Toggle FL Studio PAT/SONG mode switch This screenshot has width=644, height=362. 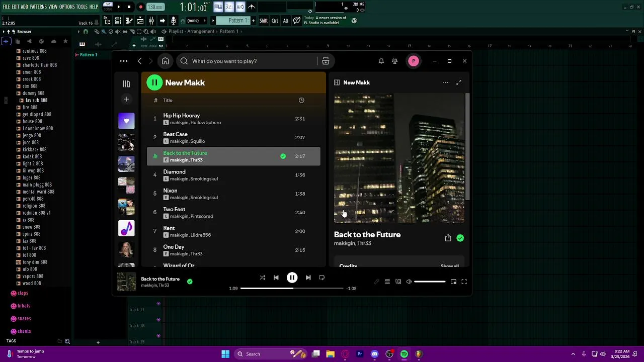coord(108,7)
